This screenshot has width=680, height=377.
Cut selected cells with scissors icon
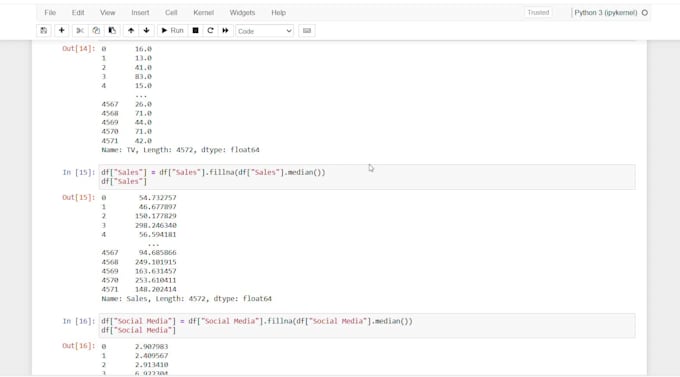coord(80,31)
